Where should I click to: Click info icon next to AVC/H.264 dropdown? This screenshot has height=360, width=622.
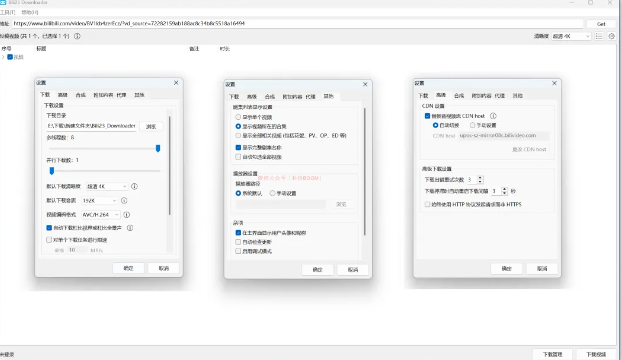pos(127,214)
